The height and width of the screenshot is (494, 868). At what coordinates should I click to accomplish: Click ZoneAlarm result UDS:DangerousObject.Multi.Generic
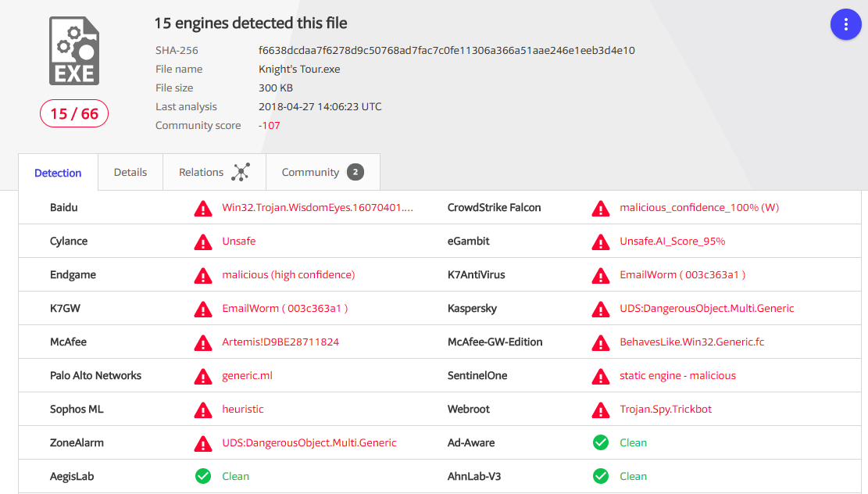pos(309,443)
